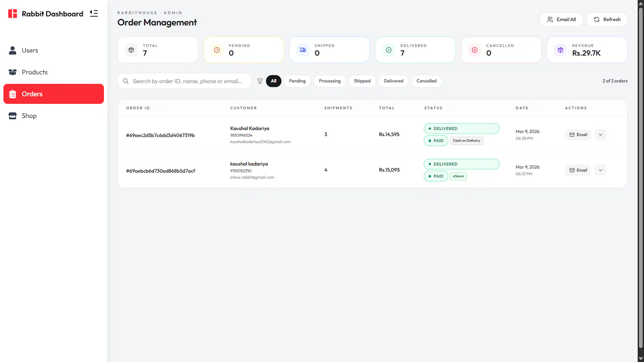Expand order #69aebcb6d730ad868b5d7acf with chevron
This screenshot has width=644, height=362.
click(601, 170)
